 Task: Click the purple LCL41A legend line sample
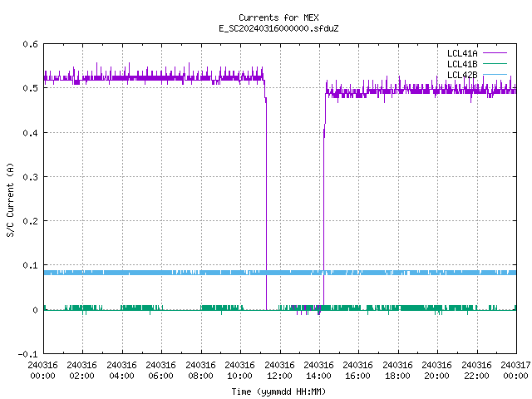[495, 53]
